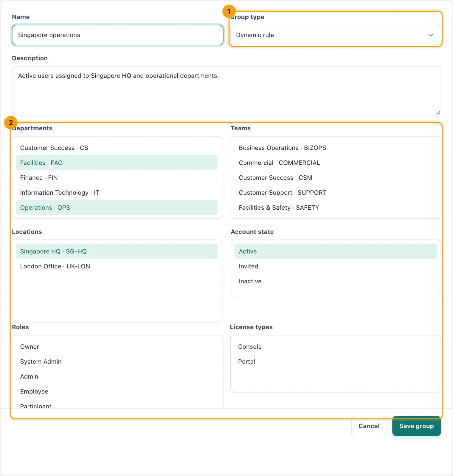Focus the Description text area
Image resolution: width=453 pixels, height=476 pixels.
pos(226,91)
